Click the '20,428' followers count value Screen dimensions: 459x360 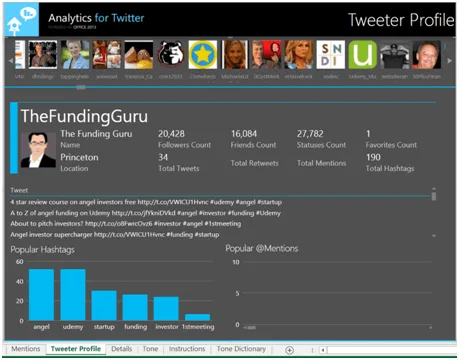[x=171, y=134]
